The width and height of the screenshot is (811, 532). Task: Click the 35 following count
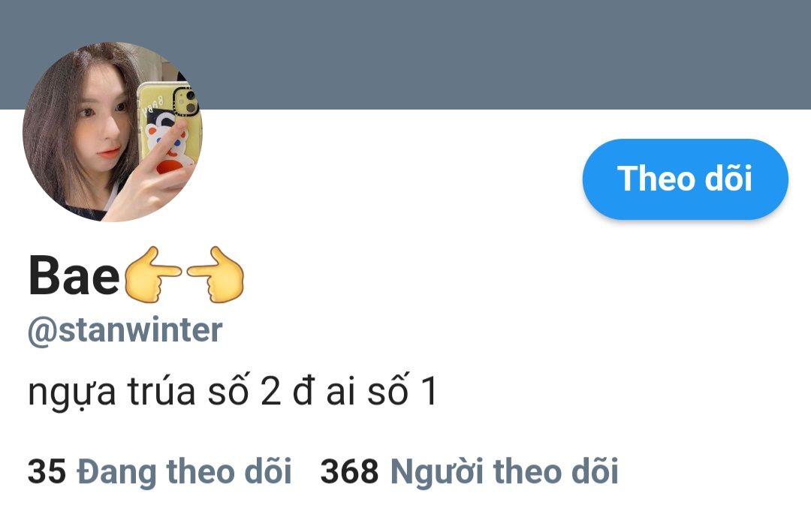point(47,471)
